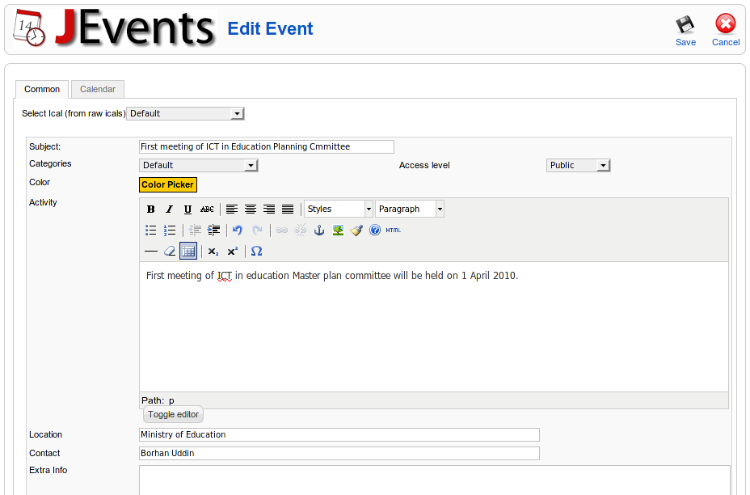Apply strikethrough (ABC) formatting

pos(207,209)
